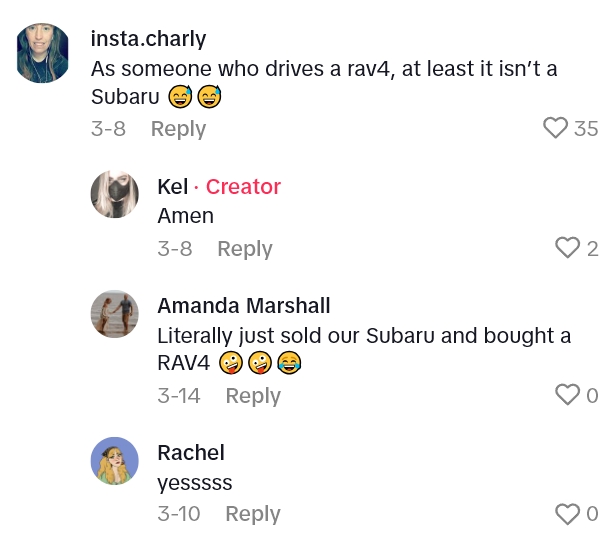
Task: Click the 35 likes count
Action: pyautogui.click(x=586, y=129)
